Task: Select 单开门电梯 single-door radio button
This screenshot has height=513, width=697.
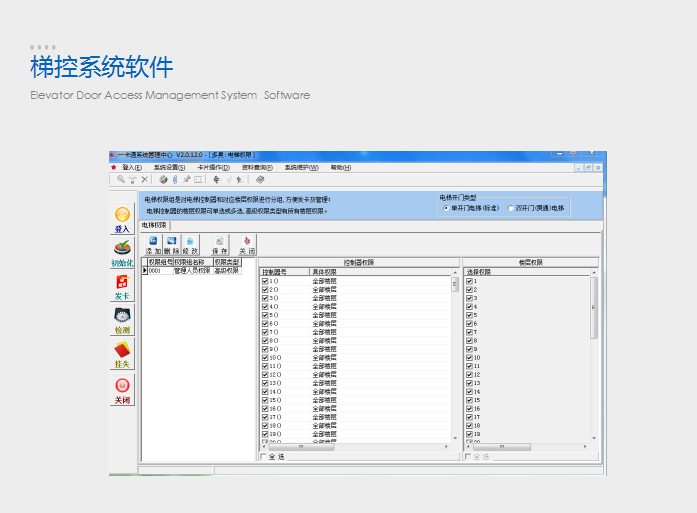Action: point(446,208)
